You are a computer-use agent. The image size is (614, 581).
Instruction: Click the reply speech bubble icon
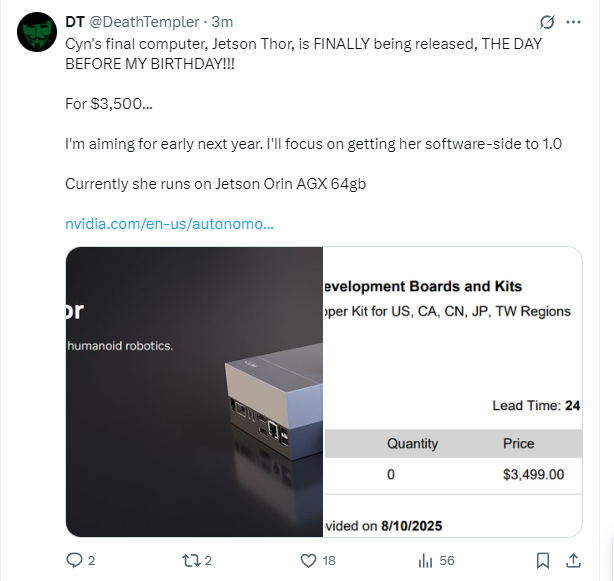coord(74,560)
